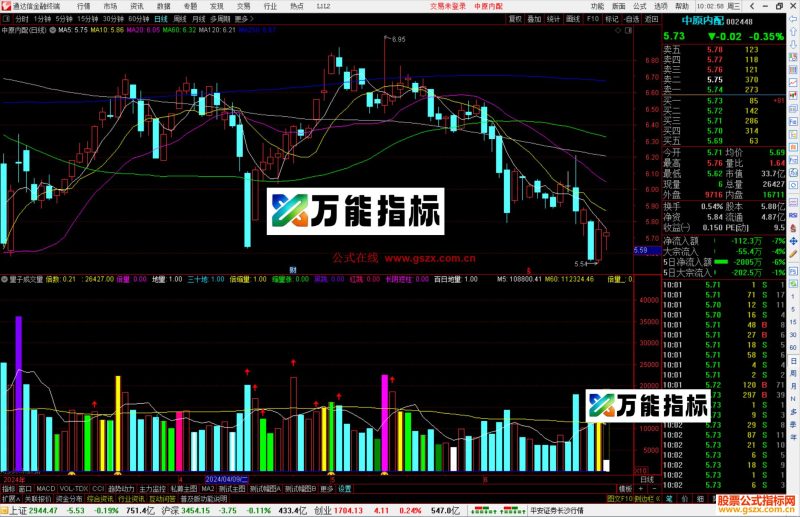Screen dimensions: 800x517
Task: Expand the 更多 period options
Action: [244, 19]
